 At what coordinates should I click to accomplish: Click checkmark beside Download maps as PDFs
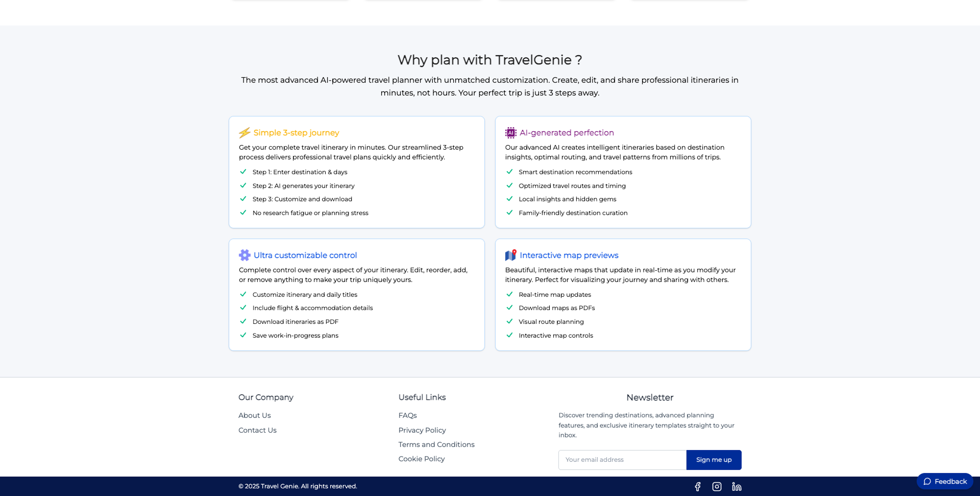(x=509, y=308)
